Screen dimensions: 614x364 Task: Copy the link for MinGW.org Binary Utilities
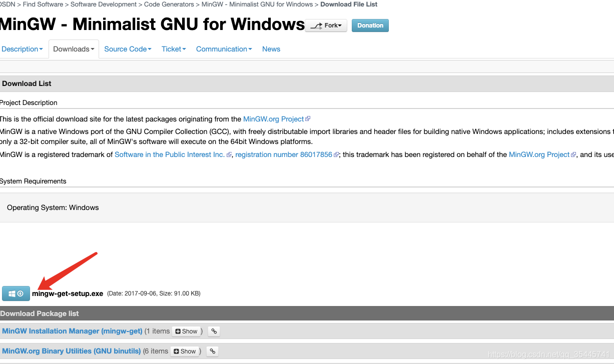click(213, 351)
